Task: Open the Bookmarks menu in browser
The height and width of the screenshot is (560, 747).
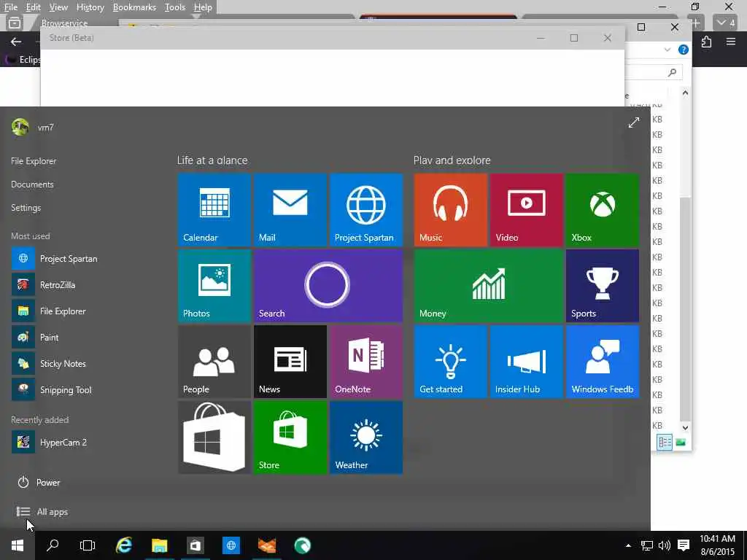Action: 134,7
